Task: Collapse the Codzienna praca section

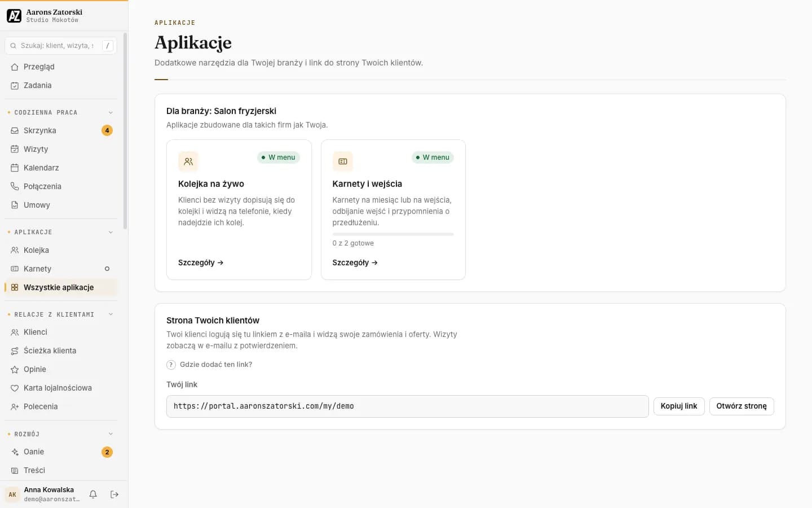Action: pos(111,112)
